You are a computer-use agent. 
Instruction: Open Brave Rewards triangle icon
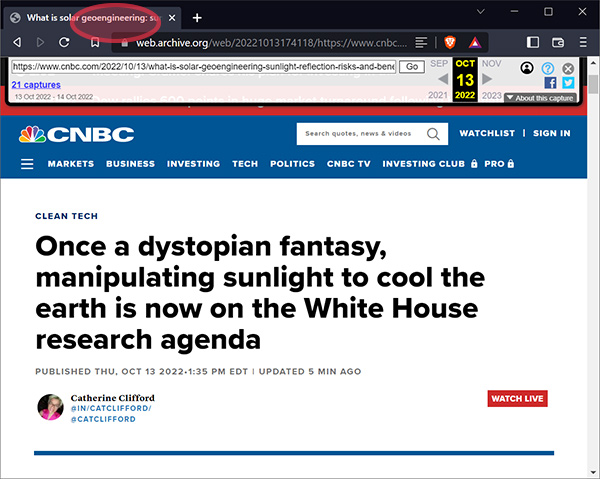tap(473, 42)
